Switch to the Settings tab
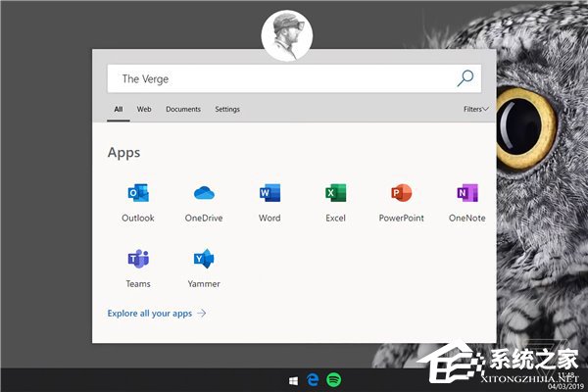 coord(227,109)
